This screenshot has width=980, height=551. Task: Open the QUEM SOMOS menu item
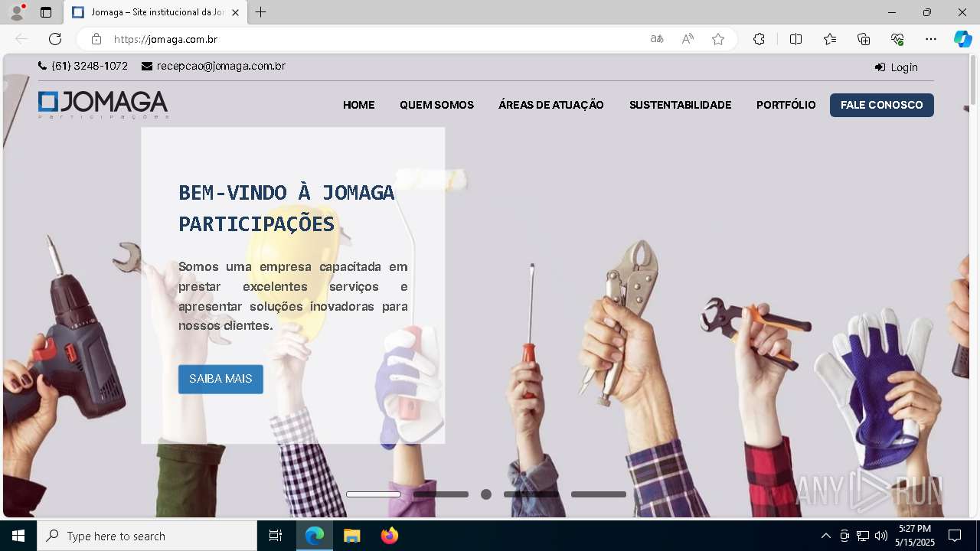click(x=436, y=105)
